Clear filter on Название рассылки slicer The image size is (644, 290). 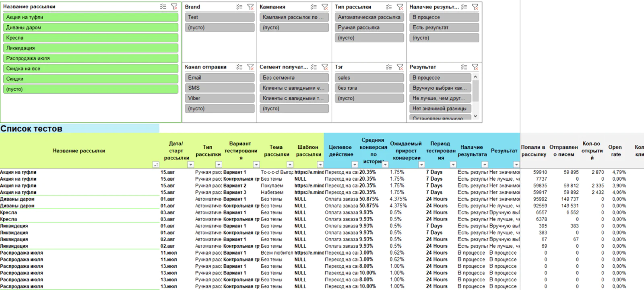174,7
